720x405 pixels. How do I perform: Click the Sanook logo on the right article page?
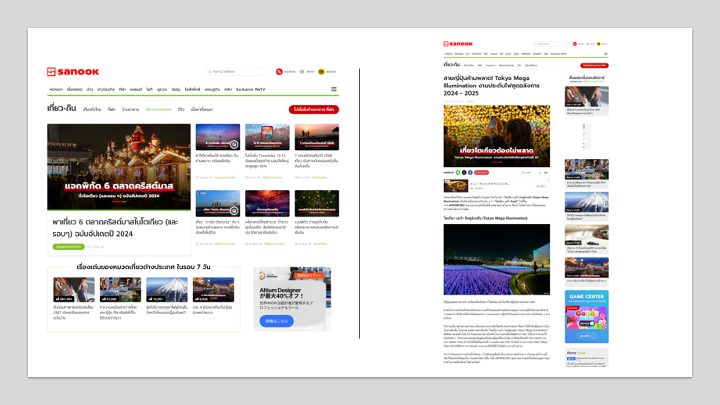click(459, 44)
